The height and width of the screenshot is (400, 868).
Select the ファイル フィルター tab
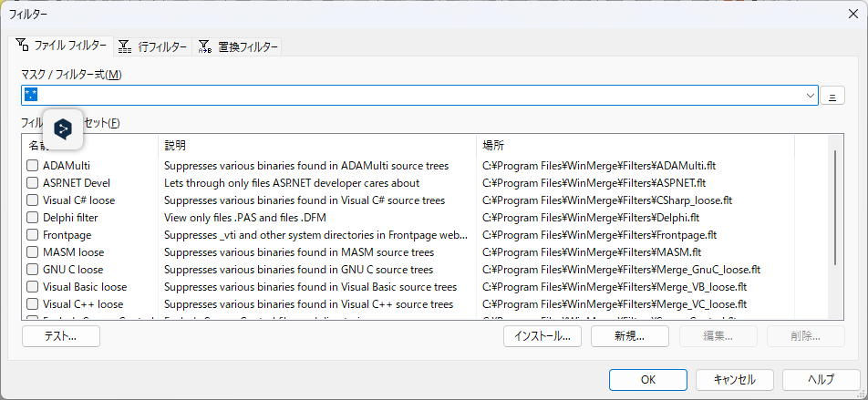coord(61,46)
